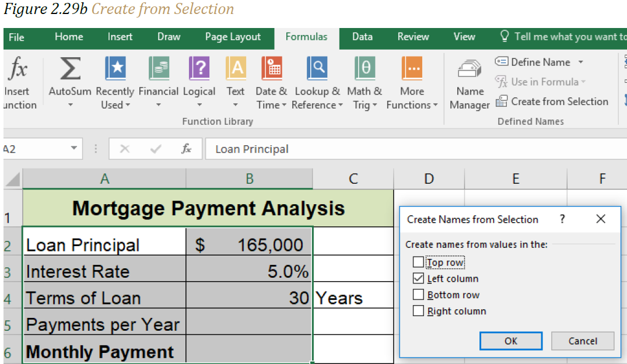Select the Monthly Payment cell
The image size is (627, 364).
pos(104,349)
